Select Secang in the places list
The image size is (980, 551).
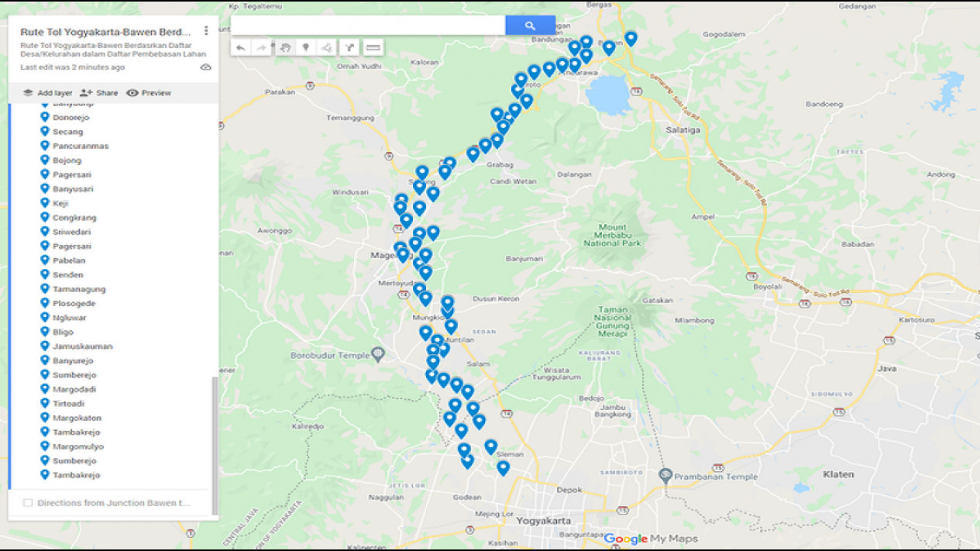[67, 132]
